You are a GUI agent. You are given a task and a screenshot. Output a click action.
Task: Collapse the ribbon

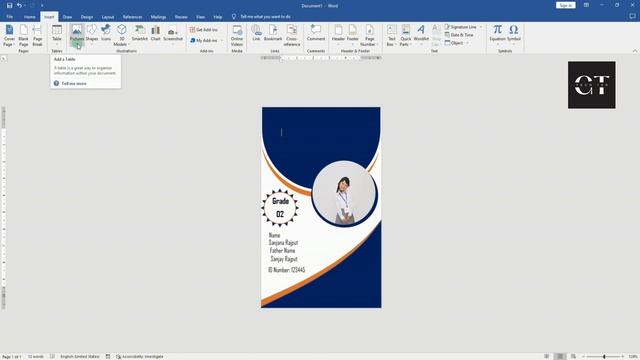635,51
